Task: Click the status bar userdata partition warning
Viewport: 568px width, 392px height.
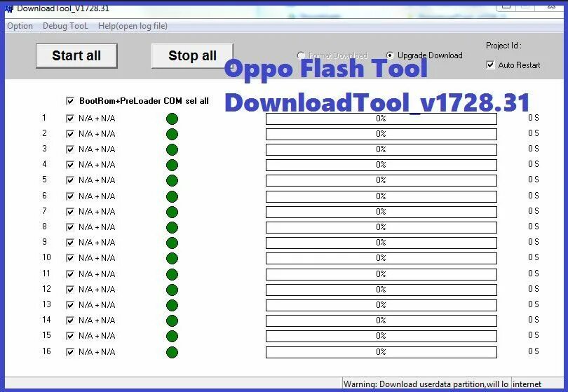Action: pyautogui.click(x=426, y=384)
